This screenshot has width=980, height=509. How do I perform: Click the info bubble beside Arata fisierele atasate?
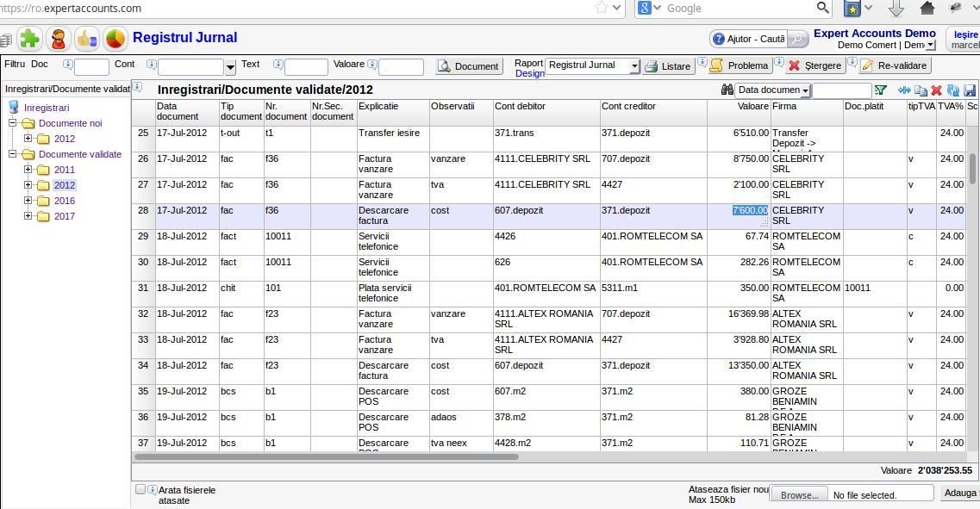tap(152, 490)
